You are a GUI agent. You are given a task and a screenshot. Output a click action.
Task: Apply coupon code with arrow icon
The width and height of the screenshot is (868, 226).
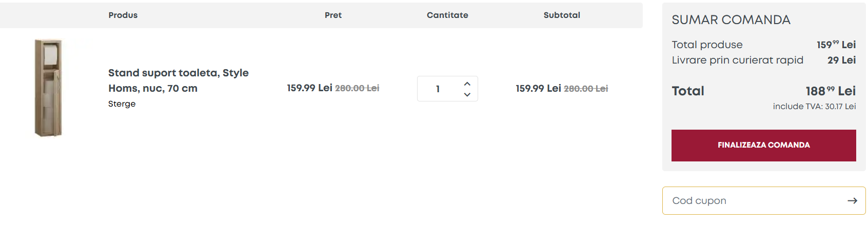[x=852, y=201]
